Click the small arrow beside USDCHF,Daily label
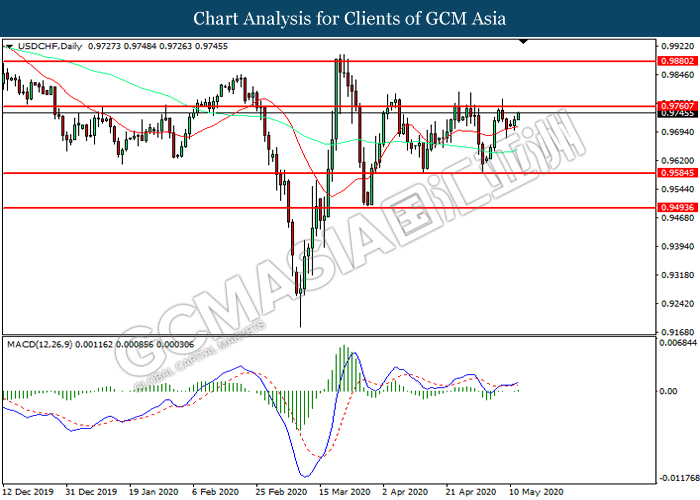The image size is (700, 500). coord(9,47)
